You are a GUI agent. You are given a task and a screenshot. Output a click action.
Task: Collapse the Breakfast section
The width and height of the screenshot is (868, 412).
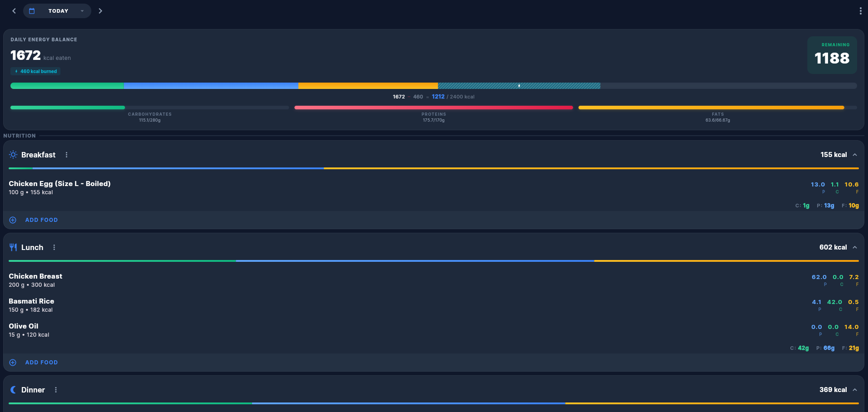[x=855, y=154]
